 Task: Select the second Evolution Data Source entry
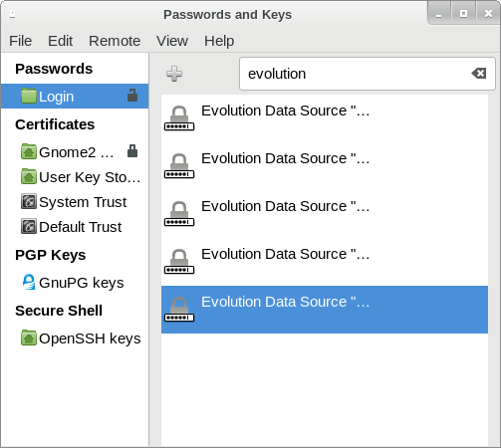pos(325,166)
